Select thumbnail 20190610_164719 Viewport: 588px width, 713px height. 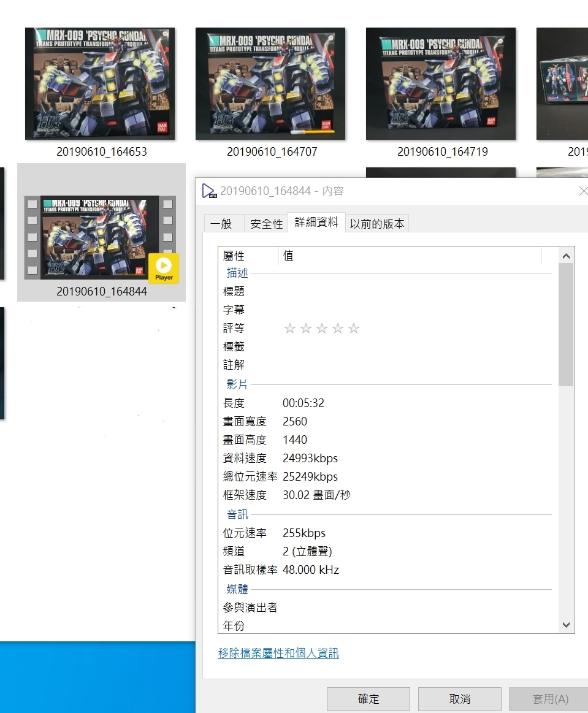pyautogui.click(x=441, y=84)
